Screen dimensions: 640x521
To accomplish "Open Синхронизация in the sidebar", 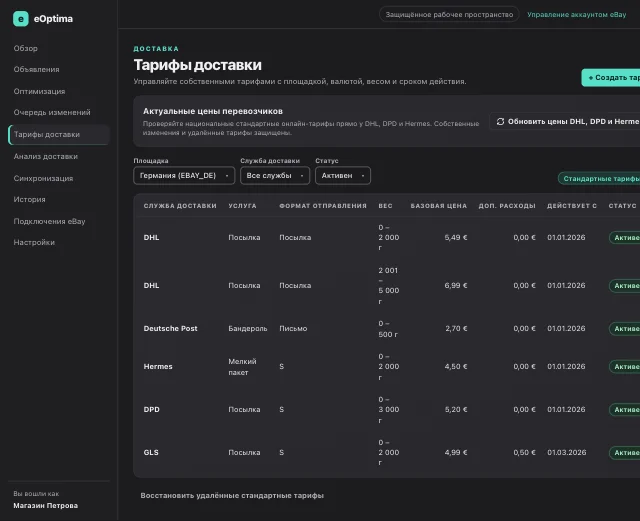I will pyautogui.click(x=43, y=178).
